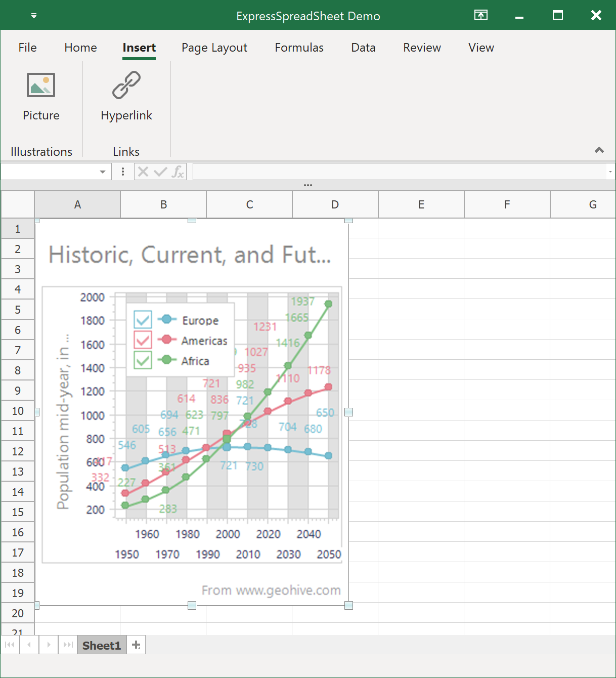Click the ribbon display options icon
Viewport: 616px width, 678px height.
[x=480, y=15]
